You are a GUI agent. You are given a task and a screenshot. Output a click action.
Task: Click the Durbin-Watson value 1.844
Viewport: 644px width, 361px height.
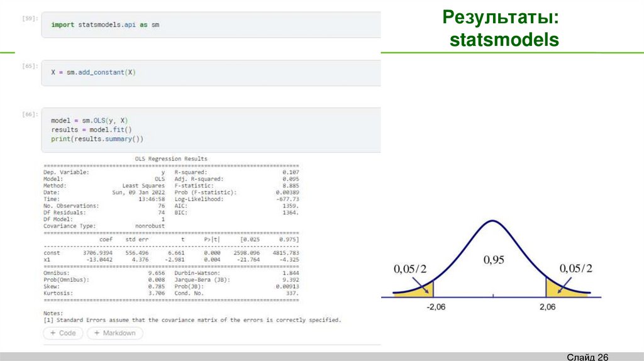(291, 273)
